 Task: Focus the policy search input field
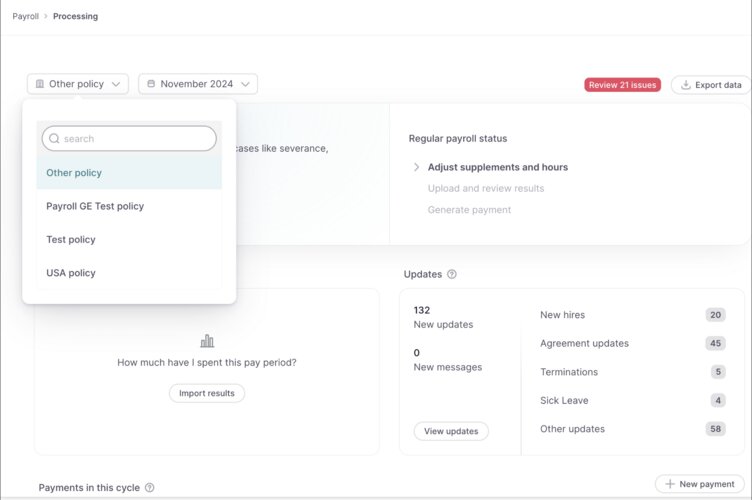tap(135, 139)
